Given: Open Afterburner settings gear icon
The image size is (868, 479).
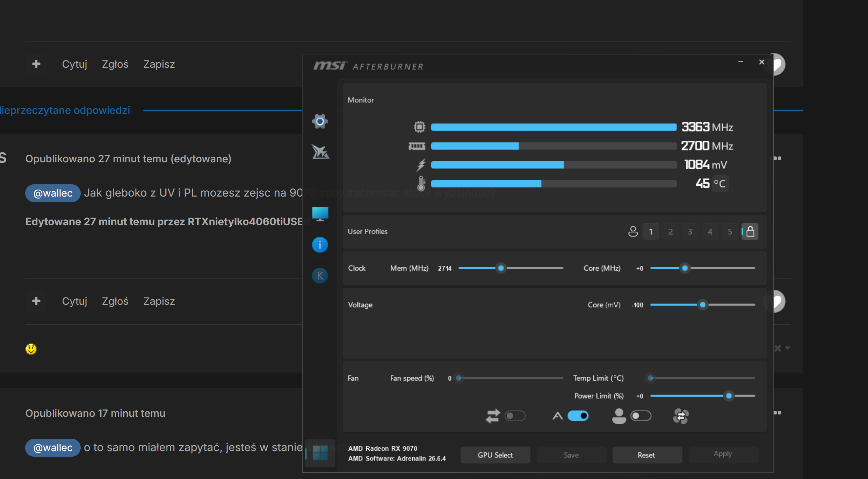Looking at the screenshot, I should (320, 121).
